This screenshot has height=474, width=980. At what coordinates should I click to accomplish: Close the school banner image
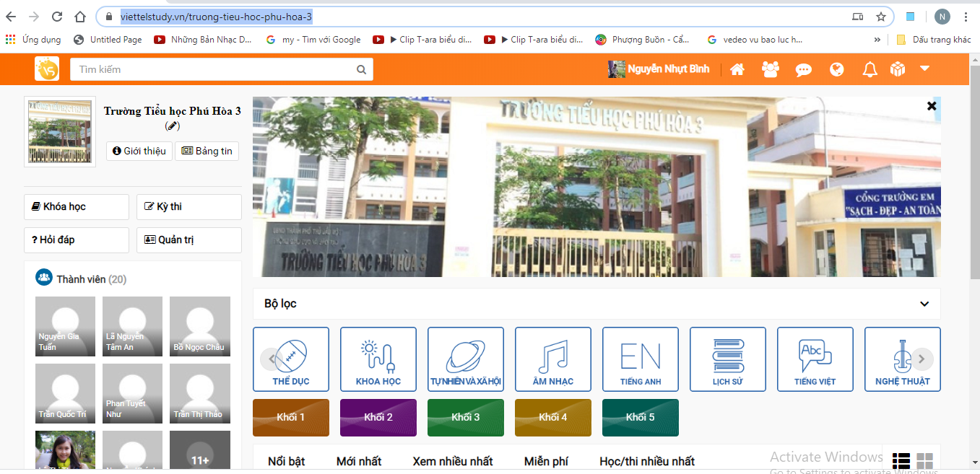(x=932, y=106)
